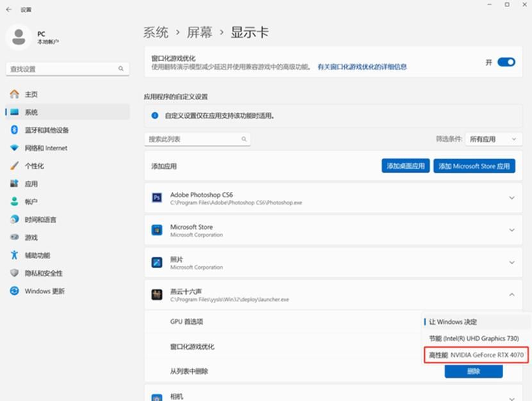Click 添加 Microsoft Store 应用 button
Screen dimensions: 532x401
pos(474,166)
